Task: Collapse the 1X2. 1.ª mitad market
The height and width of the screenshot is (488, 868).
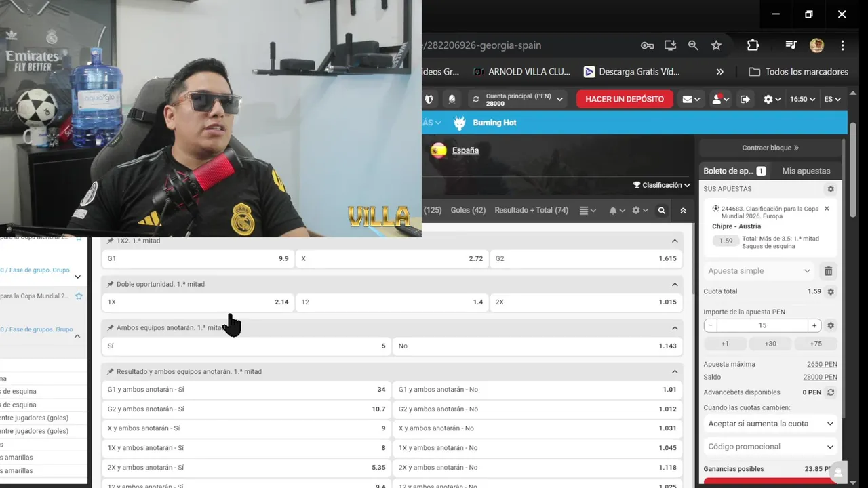Action: pyautogui.click(x=675, y=241)
